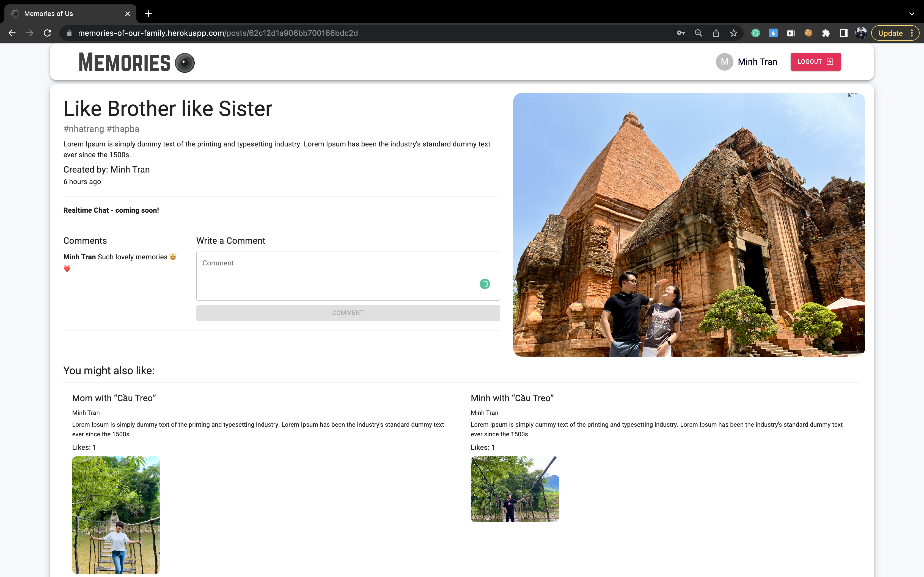The width and height of the screenshot is (924, 577).
Task: Open the zoom magnifier icon in the address bar
Action: (x=698, y=33)
